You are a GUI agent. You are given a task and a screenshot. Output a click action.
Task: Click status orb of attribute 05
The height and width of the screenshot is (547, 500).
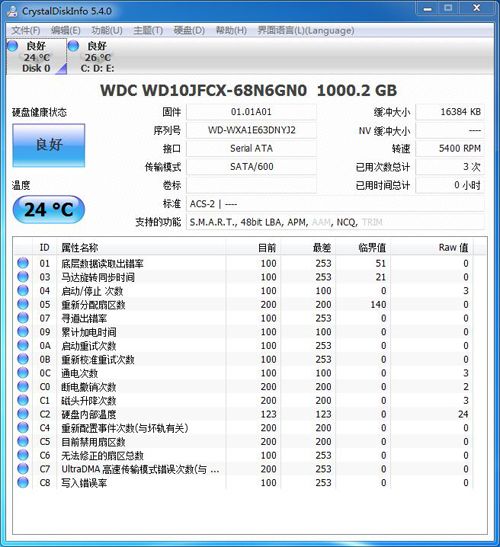(x=23, y=304)
